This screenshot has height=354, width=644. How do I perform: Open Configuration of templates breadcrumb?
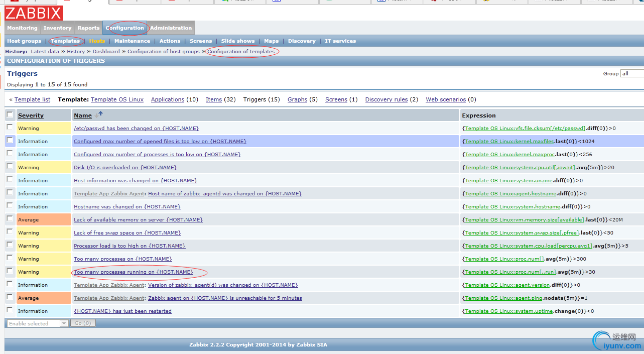[x=241, y=51]
